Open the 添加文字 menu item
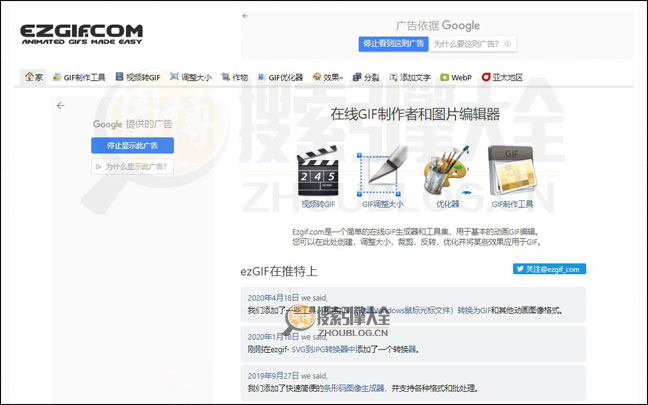This screenshot has height=405, width=648. tap(410, 77)
